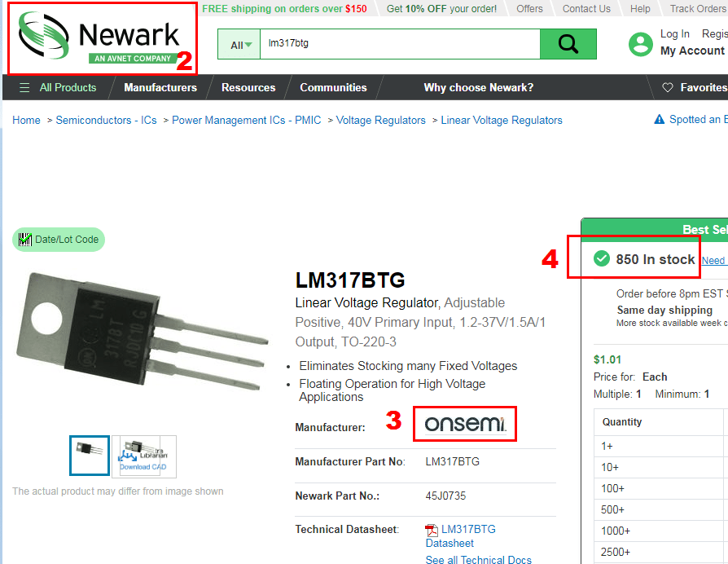Open Semiconductors - ICs breadcrumb
The image size is (728, 564).
pos(106,121)
